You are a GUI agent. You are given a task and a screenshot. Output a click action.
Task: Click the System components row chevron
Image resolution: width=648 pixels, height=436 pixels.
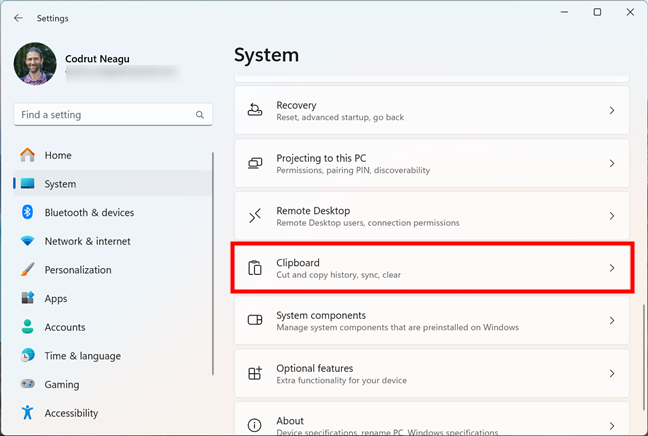612,320
